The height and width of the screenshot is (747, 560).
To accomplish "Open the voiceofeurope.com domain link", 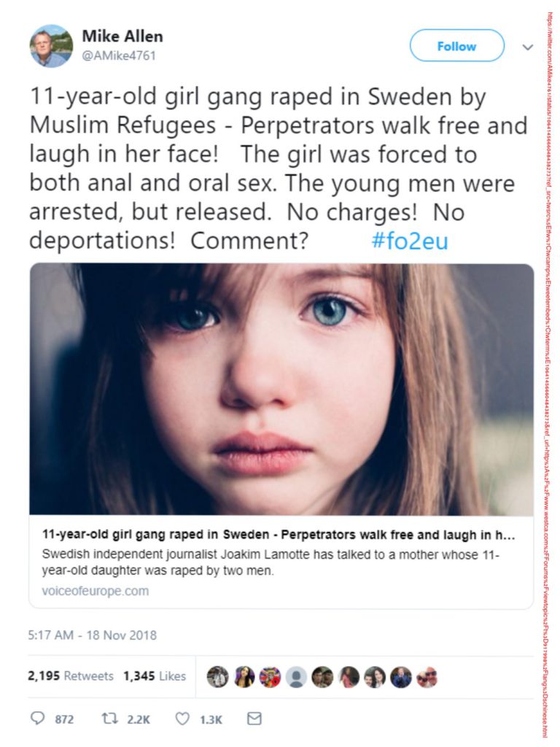I will (x=96, y=591).
